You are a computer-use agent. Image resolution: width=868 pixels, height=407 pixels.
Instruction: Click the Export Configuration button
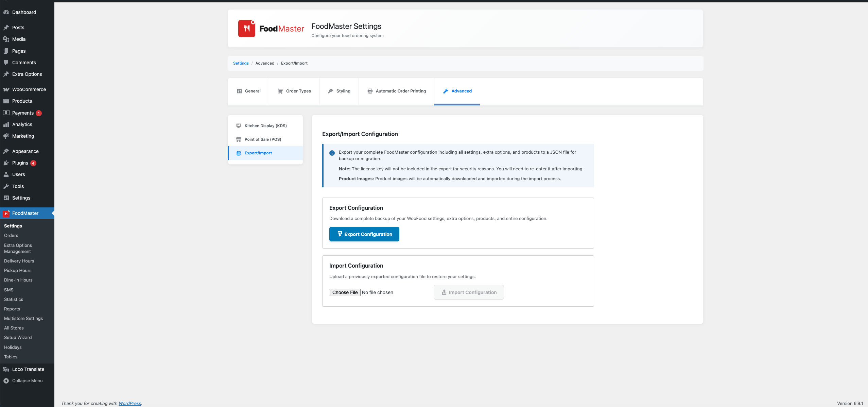tap(364, 234)
